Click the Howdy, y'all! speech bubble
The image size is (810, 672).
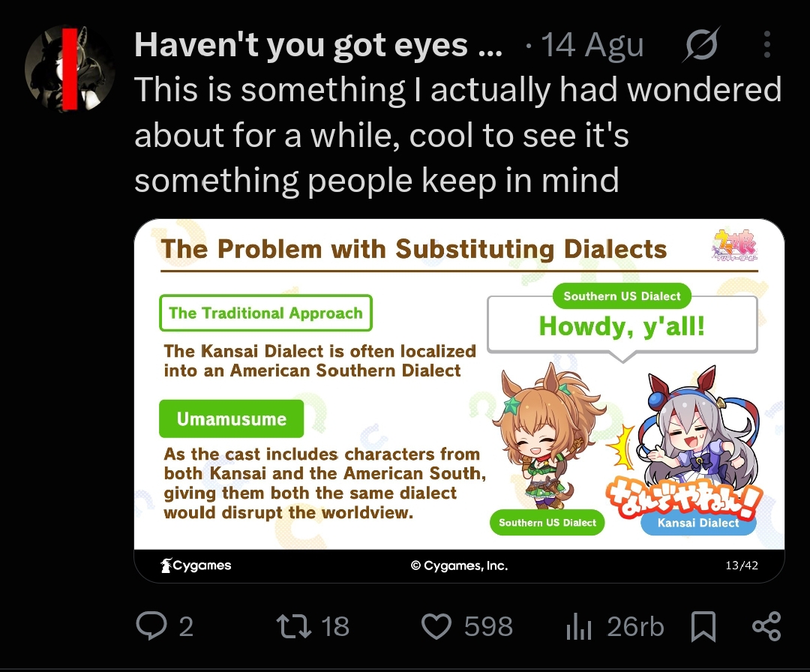click(622, 326)
